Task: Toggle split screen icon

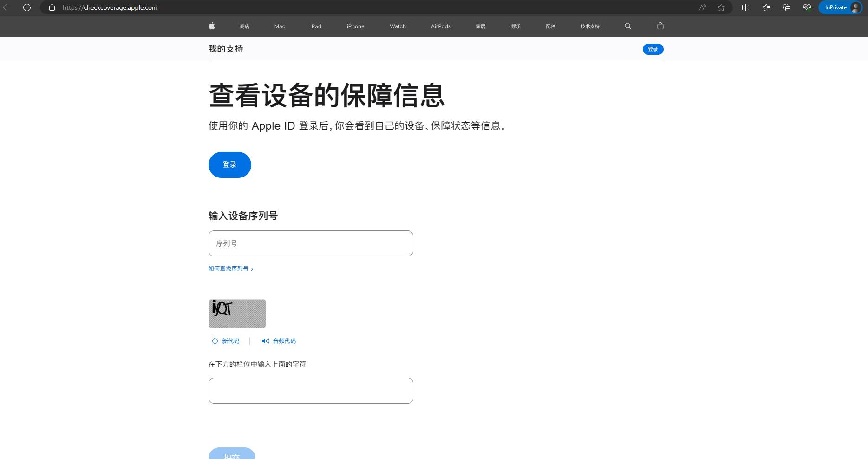Action: point(745,7)
